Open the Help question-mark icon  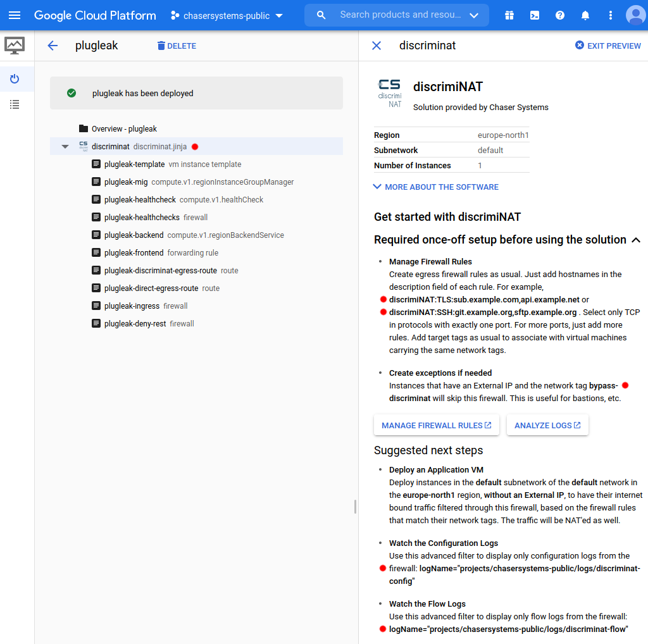559,15
